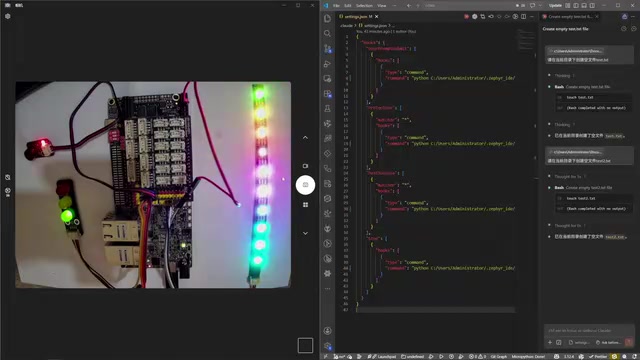This screenshot has height=360, width=640.
Task: Select the Create empty test.txt chat tab
Action: pos(570,17)
